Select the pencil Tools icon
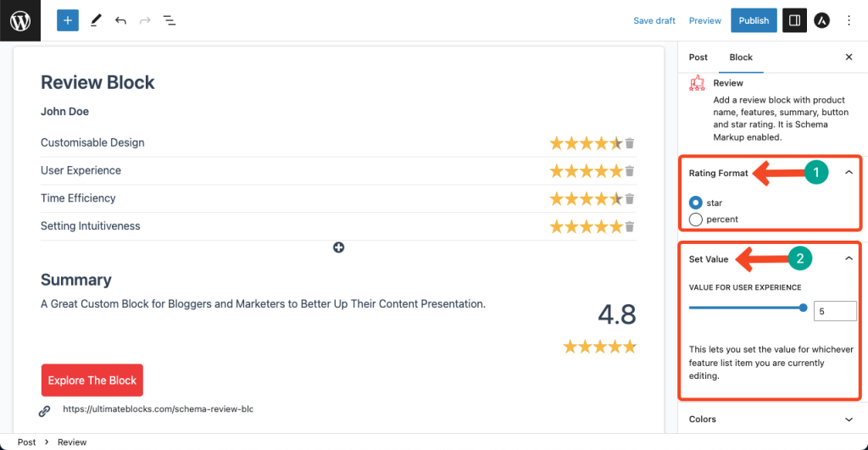 tap(95, 20)
